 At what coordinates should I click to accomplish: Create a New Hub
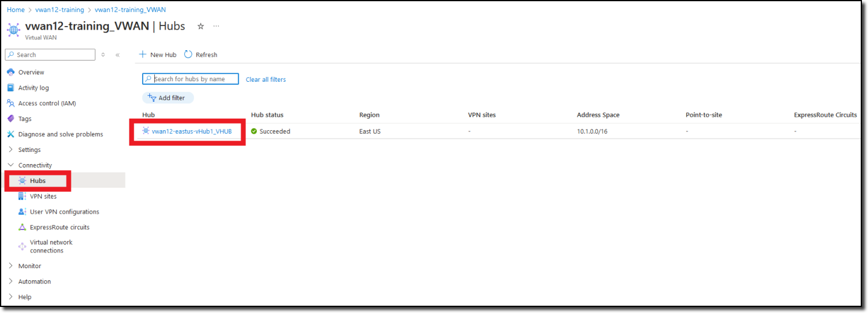click(158, 54)
